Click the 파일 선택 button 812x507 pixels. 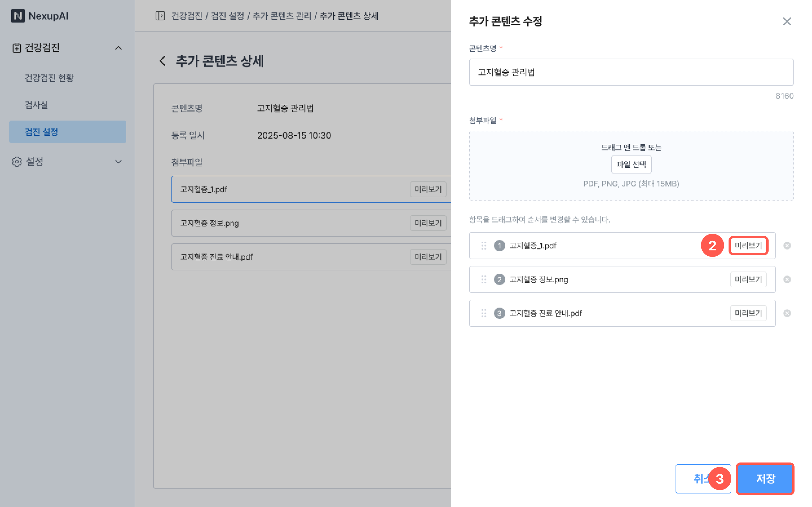pos(631,164)
